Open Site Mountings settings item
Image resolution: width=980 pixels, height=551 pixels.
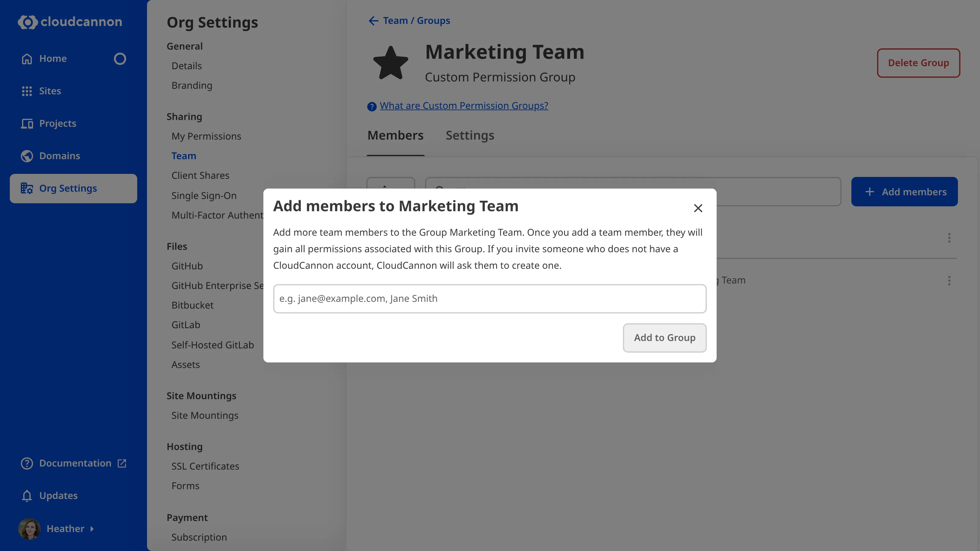(x=205, y=415)
